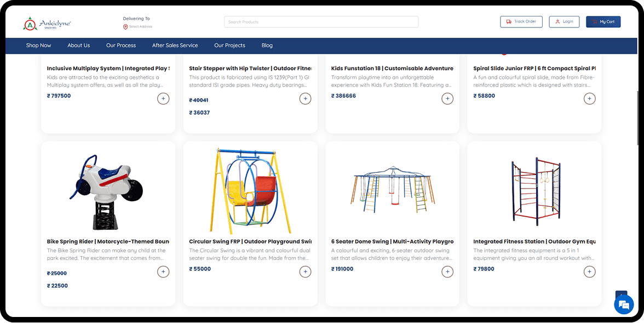The width and height of the screenshot is (644, 323).
Task: Add Integrated Fitness Station plus icon
Action: point(589,271)
